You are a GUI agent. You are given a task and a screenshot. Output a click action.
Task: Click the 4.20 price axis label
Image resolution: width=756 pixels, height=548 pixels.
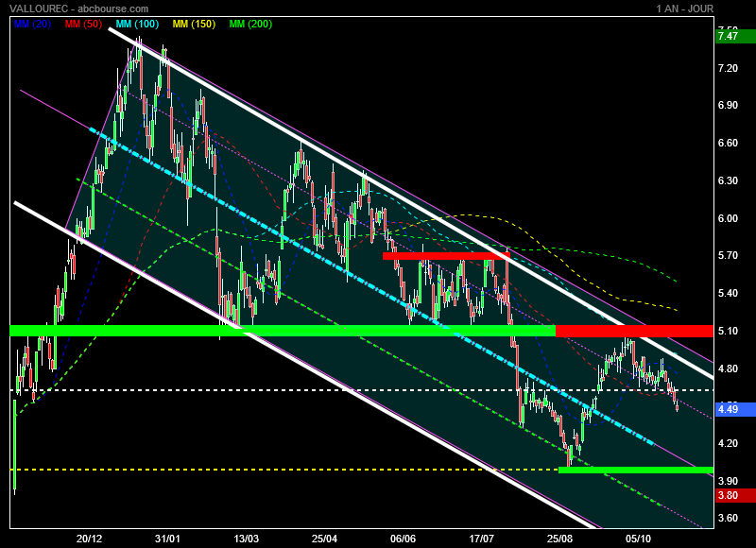tap(728, 443)
